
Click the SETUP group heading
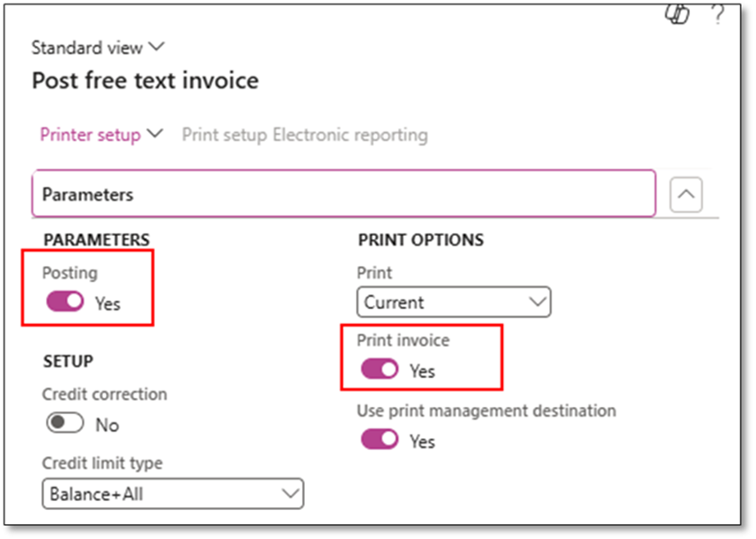tap(68, 361)
